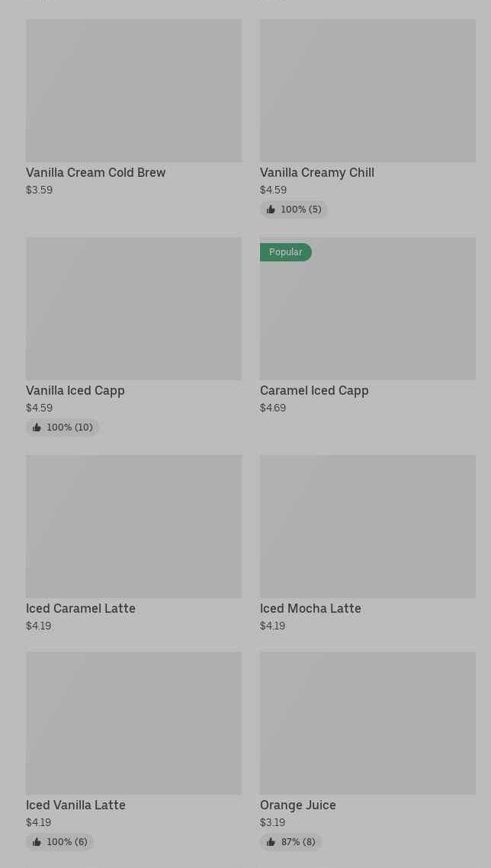Open Vanilla Cream Cold Brew image
This screenshot has height=868, width=491.
(x=133, y=91)
